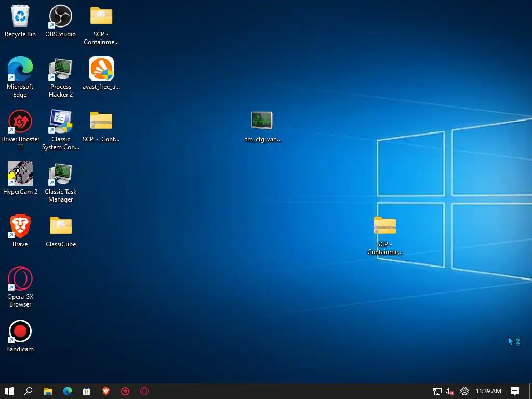Screen dimensions: 532x399
Task: Launch Brave from the taskbar
Action: (x=106, y=391)
